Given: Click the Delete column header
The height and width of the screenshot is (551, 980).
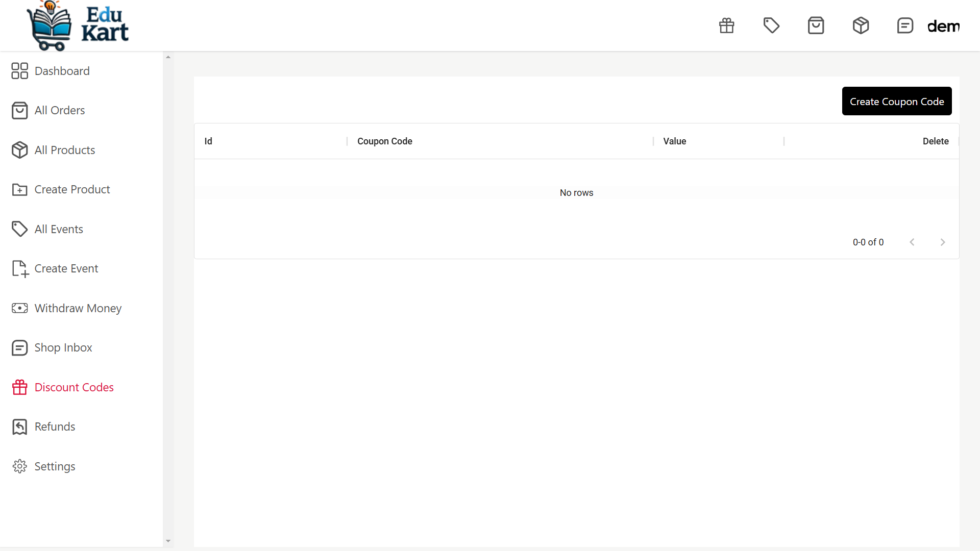Looking at the screenshot, I should [936, 141].
